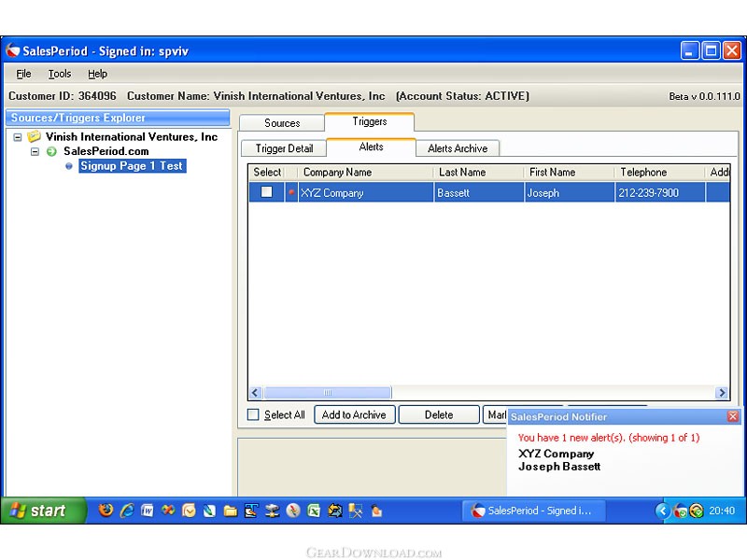Screen dimensions: 747x560
Task: Collapse the SalesPeriod.com tree node
Action: [x=35, y=151]
